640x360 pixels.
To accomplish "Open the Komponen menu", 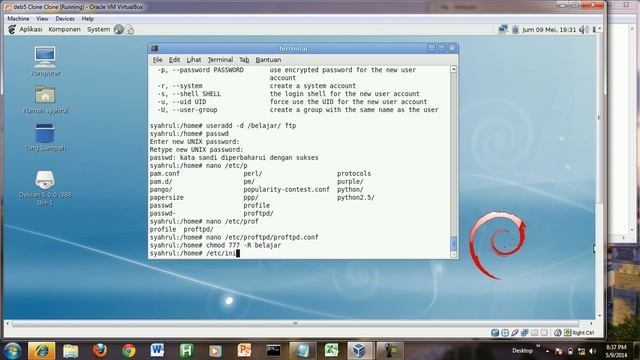I will (x=64, y=29).
